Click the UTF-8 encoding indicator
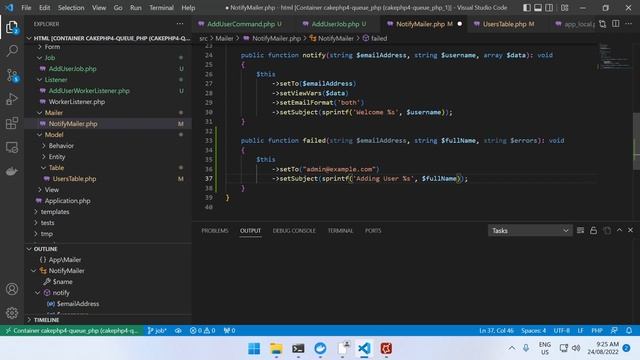This screenshot has width=640, height=360. (x=562, y=331)
